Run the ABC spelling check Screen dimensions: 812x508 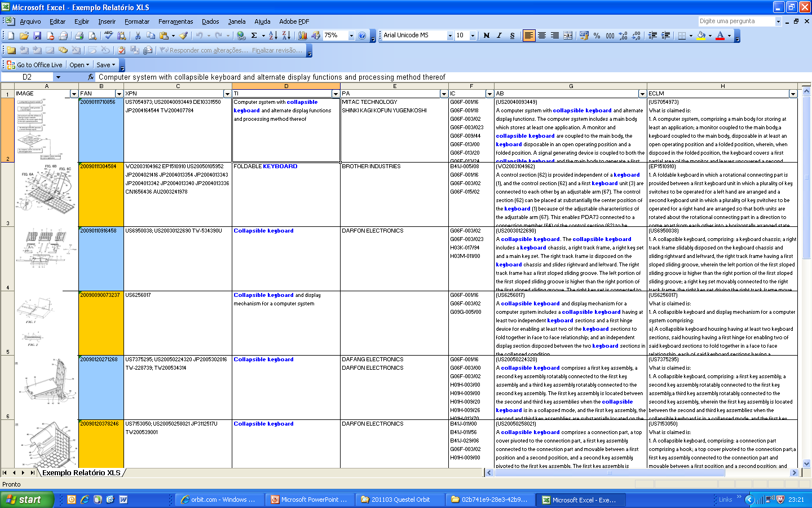pyautogui.click(x=109, y=35)
